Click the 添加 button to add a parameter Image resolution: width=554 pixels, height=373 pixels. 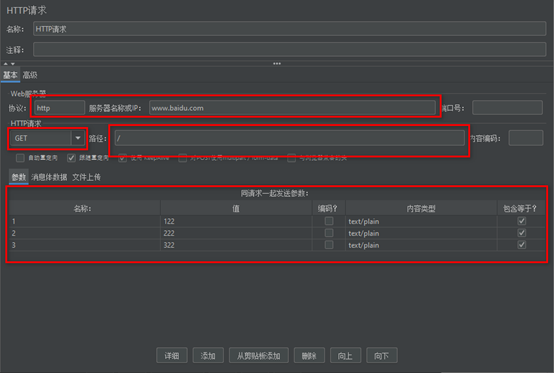tap(208, 355)
